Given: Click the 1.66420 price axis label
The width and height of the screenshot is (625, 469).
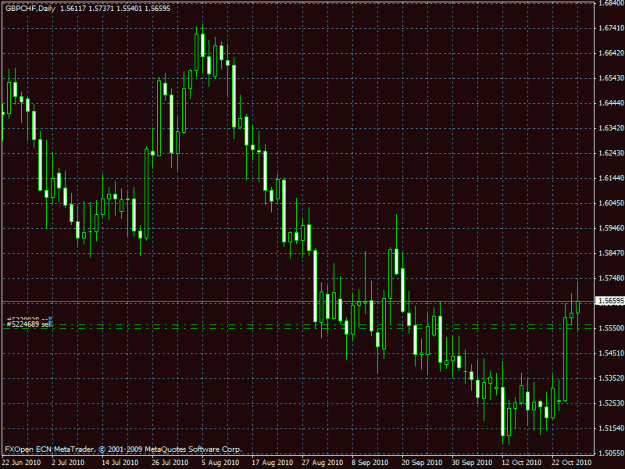Looking at the screenshot, I should tap(611, 53).
